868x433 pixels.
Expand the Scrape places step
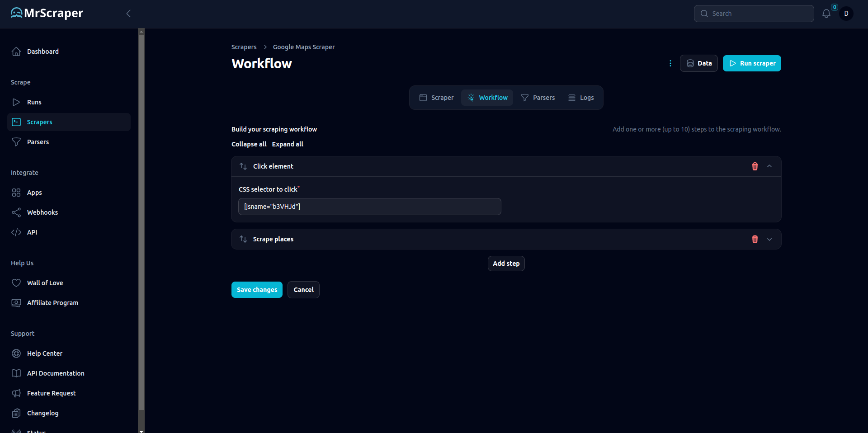pos(769,239)
